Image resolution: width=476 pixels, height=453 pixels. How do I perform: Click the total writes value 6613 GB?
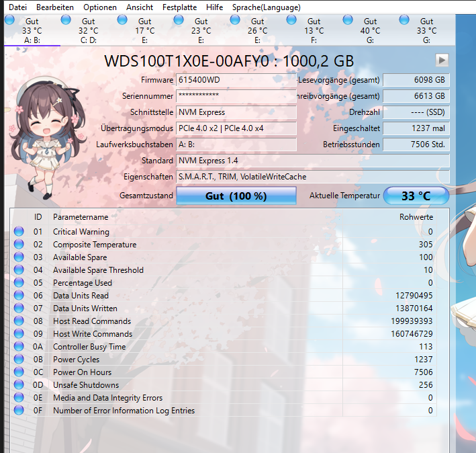pos(416,96)
